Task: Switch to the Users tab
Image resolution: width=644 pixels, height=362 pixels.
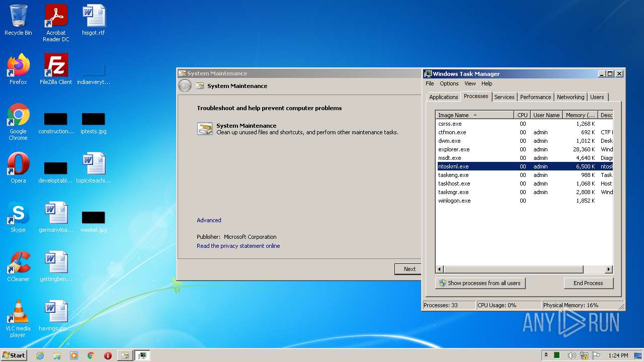Action: [597, 97]
